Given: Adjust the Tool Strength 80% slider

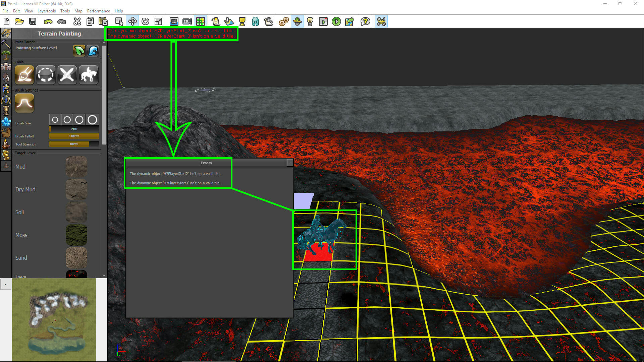Looking at the screenshot, I should coord(74,144).
